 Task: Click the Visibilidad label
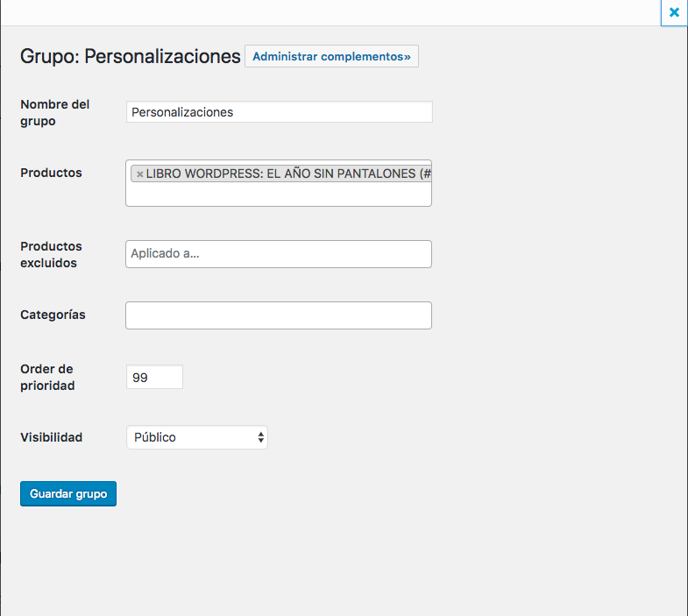point(51,436)
